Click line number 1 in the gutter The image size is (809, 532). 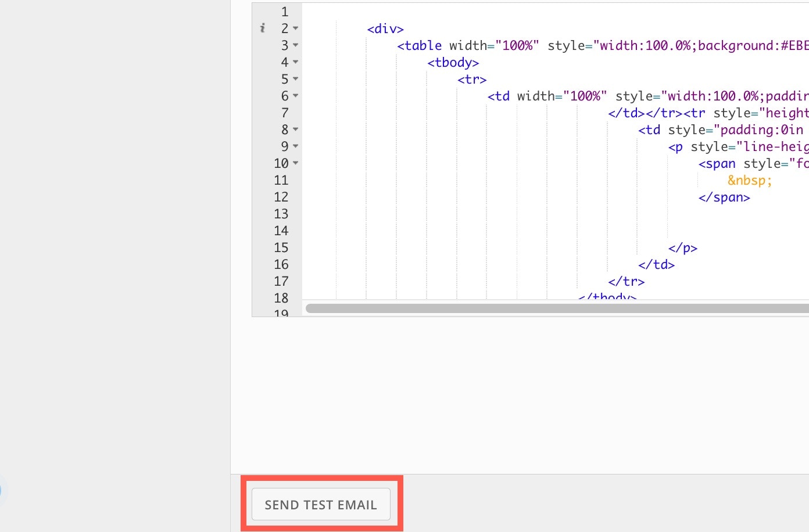284,11
